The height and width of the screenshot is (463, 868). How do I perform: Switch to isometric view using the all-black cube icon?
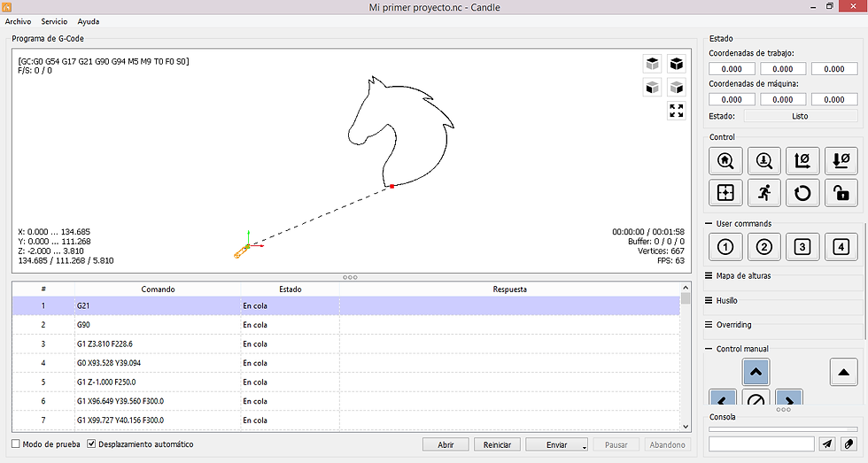click(676, 64)
